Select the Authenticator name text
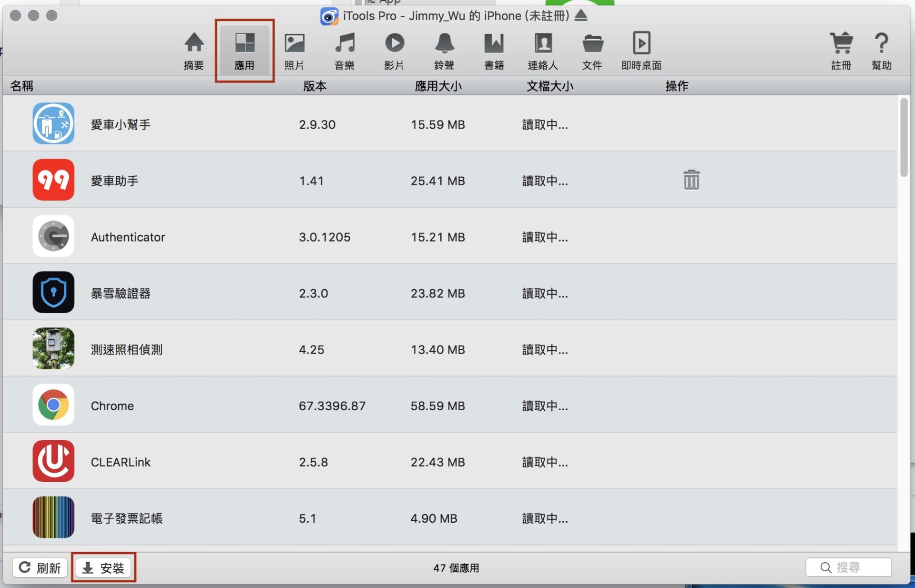 click(x=128, y=237)
